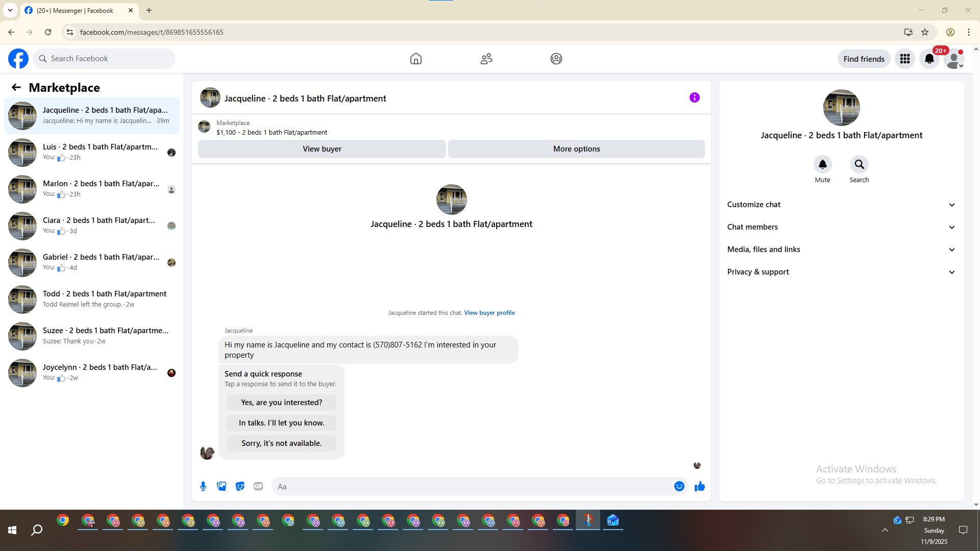
Task: Open the Windows notification center
Action: tap(963, 531)
